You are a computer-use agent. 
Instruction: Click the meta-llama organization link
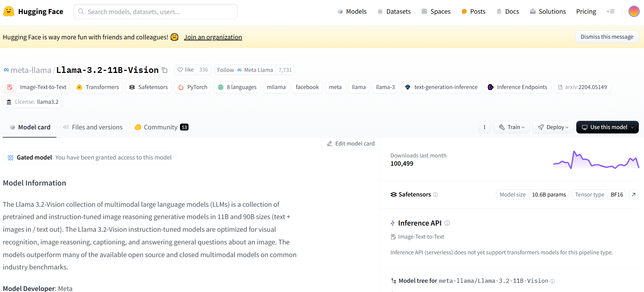point(31,70)
